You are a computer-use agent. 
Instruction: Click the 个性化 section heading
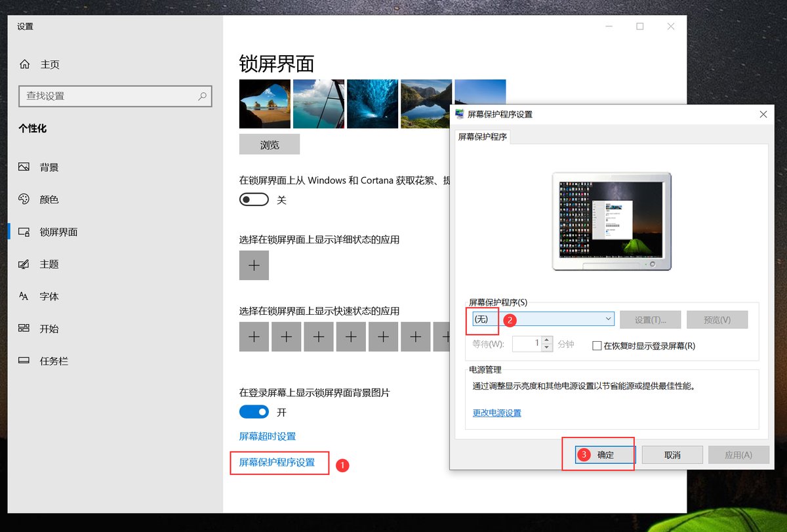pyautogui.click(x=33, y=129)
